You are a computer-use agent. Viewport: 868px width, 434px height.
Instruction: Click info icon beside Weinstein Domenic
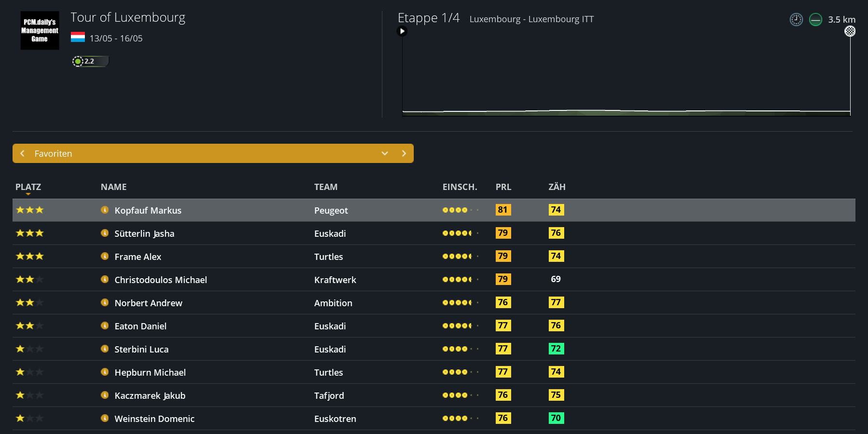(x=105, y=418)
